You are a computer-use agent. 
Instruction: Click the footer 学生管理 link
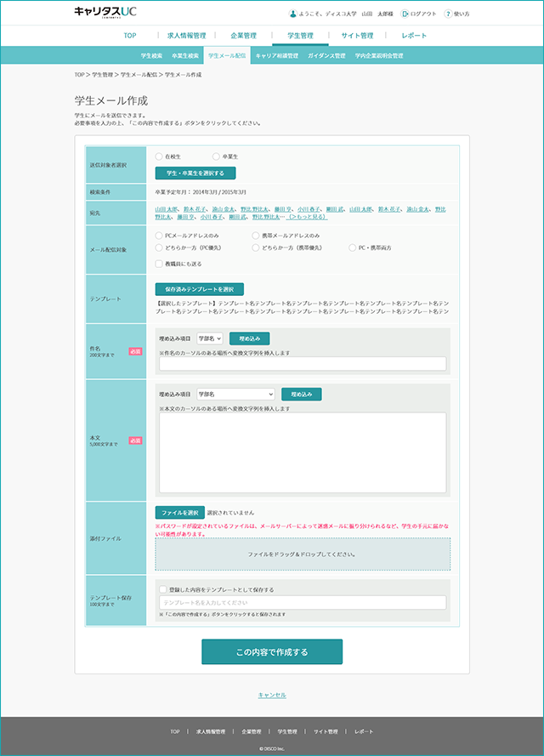[287, 731]
